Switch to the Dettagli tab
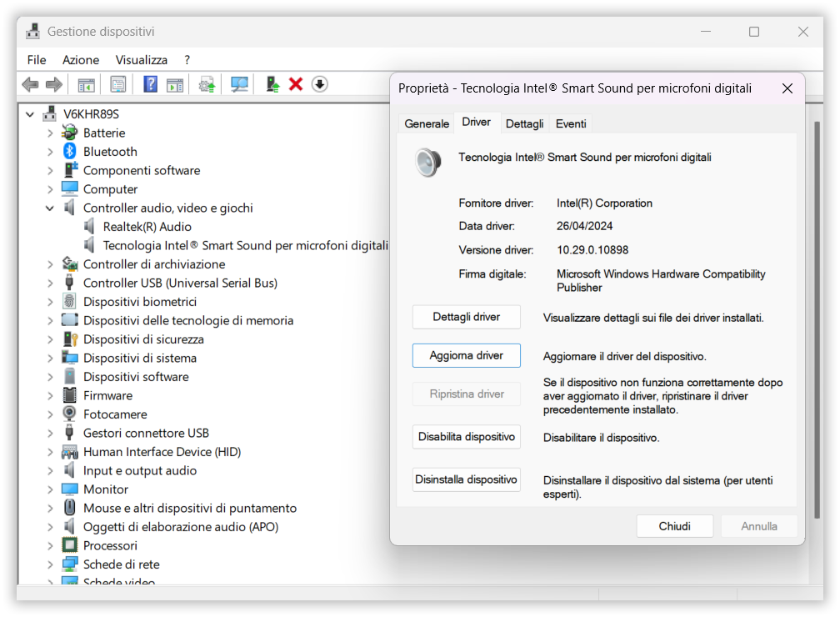This screenshot has width=840, height=617. (524, 124)
